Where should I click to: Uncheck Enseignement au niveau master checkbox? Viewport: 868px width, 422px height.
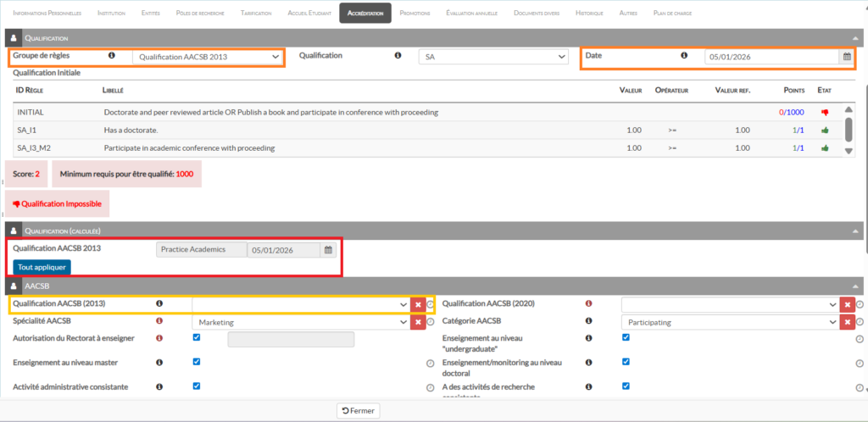tap(197, 362)
